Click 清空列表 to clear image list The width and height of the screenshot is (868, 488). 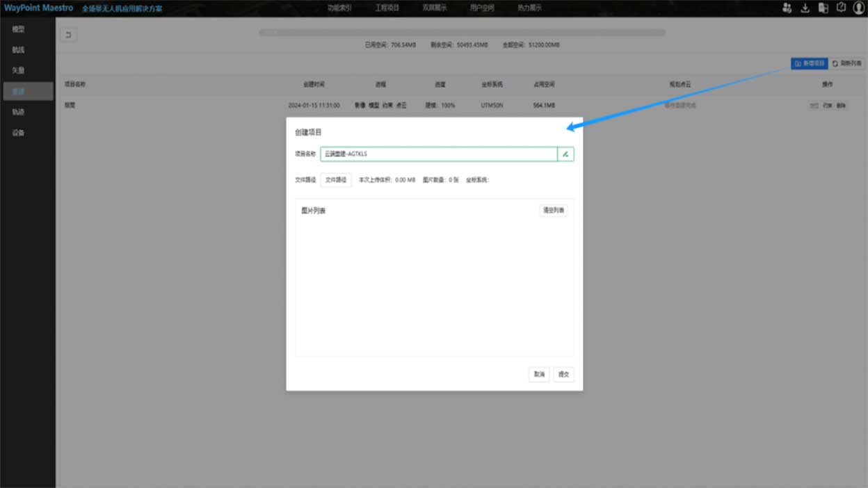point(553,211)
